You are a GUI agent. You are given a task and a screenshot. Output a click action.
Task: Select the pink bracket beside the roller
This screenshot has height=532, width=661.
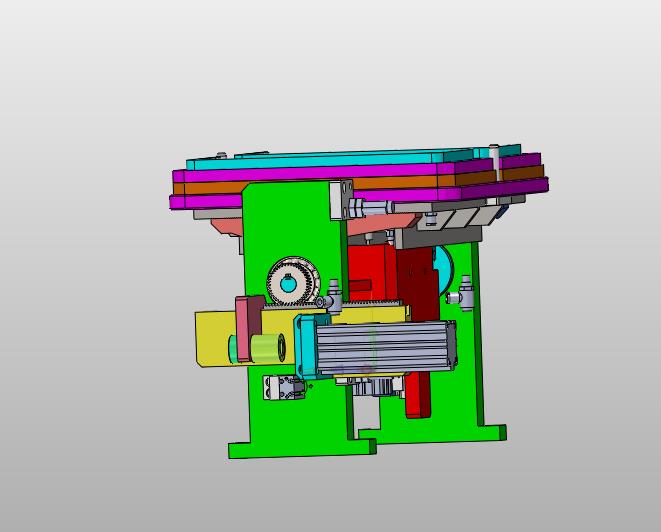249,328
